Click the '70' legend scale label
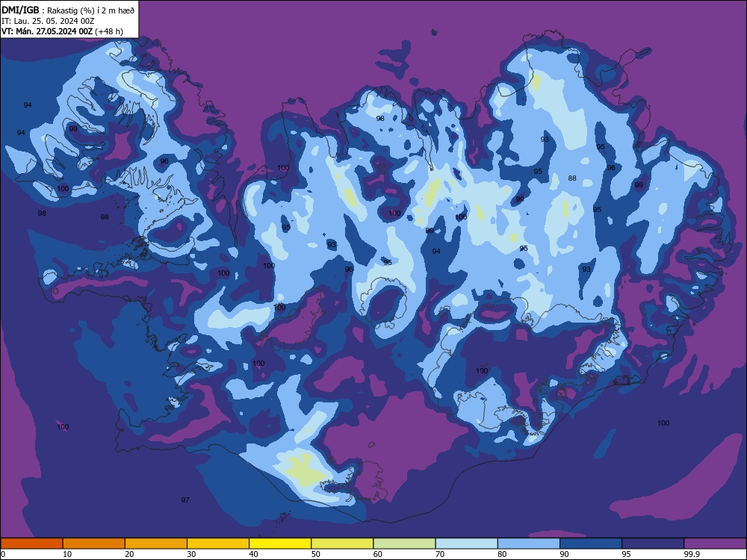This screenshot has width=747, height=560. (440, 554)
